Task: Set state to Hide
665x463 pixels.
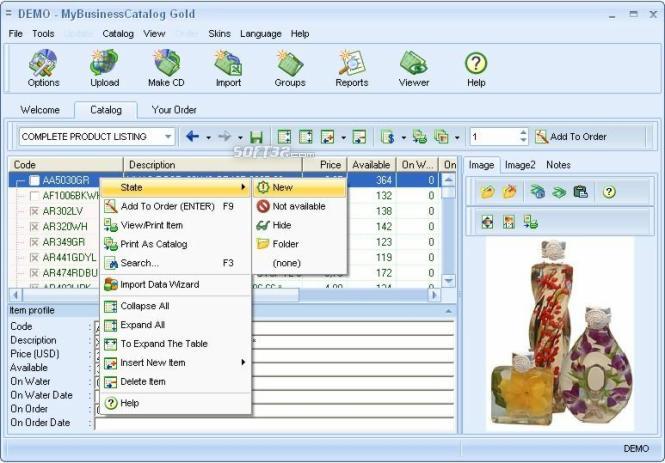Action: tap(299, 225)
